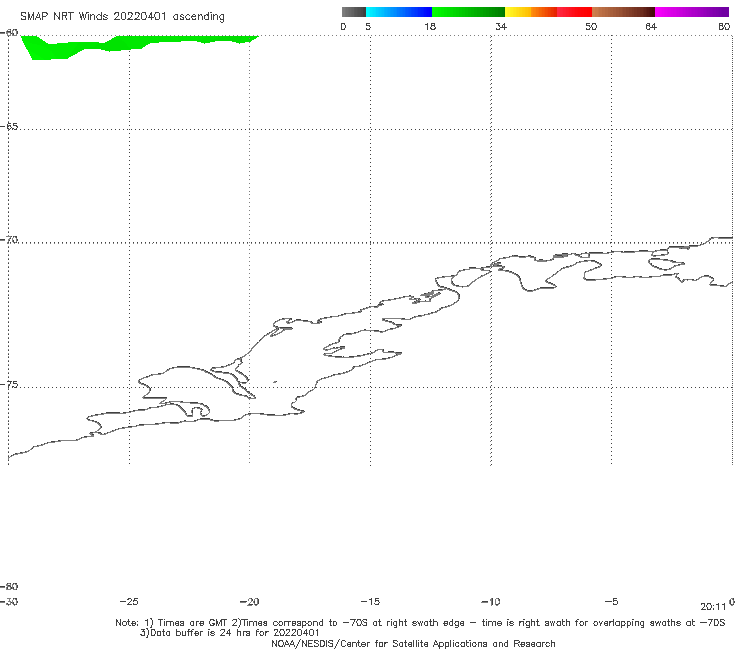The image size is (740, 650).
Task: Click the gray segment of the wind colorbar
Action: (x=354, y=12)
